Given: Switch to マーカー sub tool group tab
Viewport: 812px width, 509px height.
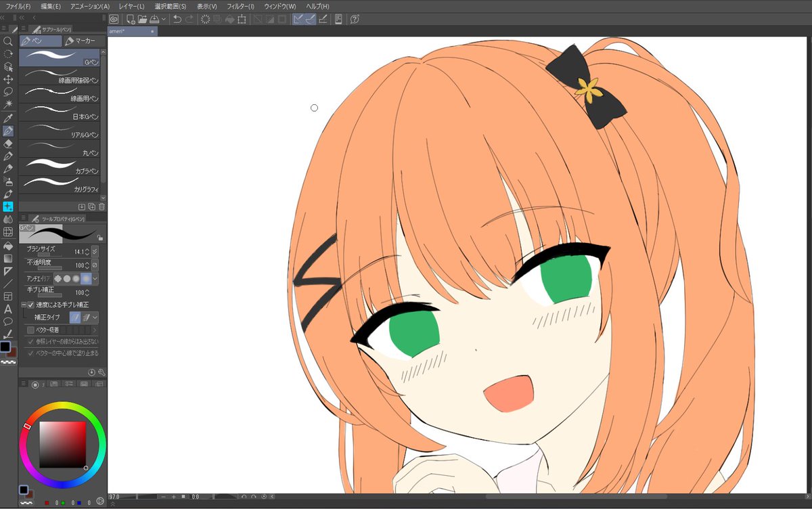Looking at the screenshot, I should (x=84, y=41).
